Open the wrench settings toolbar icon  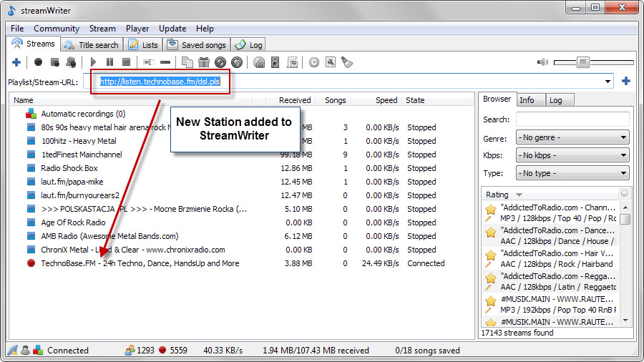(330, 62)
